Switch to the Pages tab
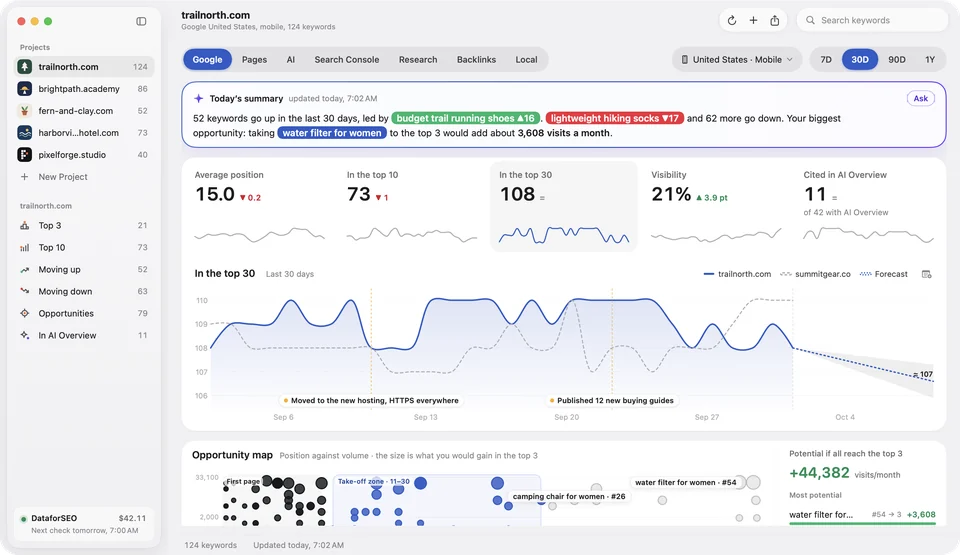This screenshot has width=960, height=555. coord(254,59)
